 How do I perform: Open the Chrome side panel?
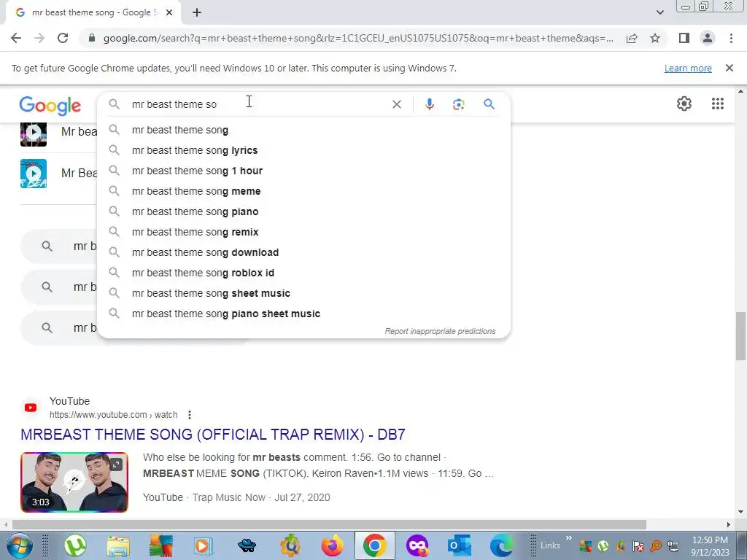tap(684, 38)
